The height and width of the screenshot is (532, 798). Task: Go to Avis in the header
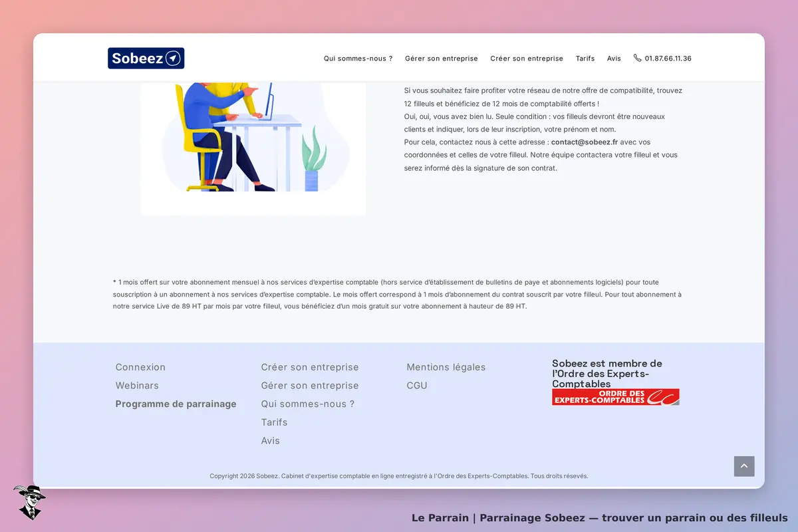(614, 59)
